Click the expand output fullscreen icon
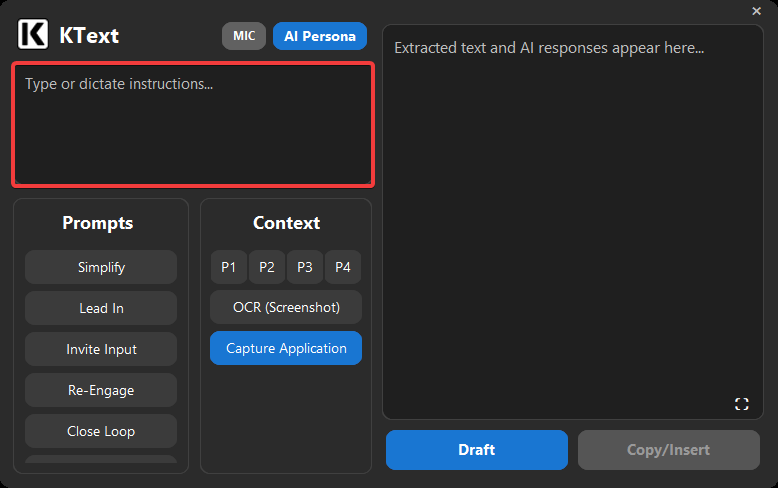 [x=741, y=404]
